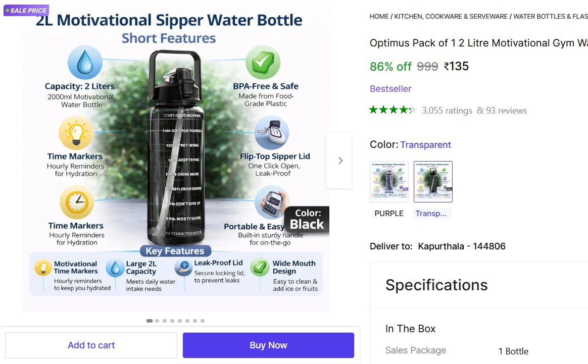Click the SALE PRICE badge
The width and height of the screenshot is (588, 364).
point(26,10)
